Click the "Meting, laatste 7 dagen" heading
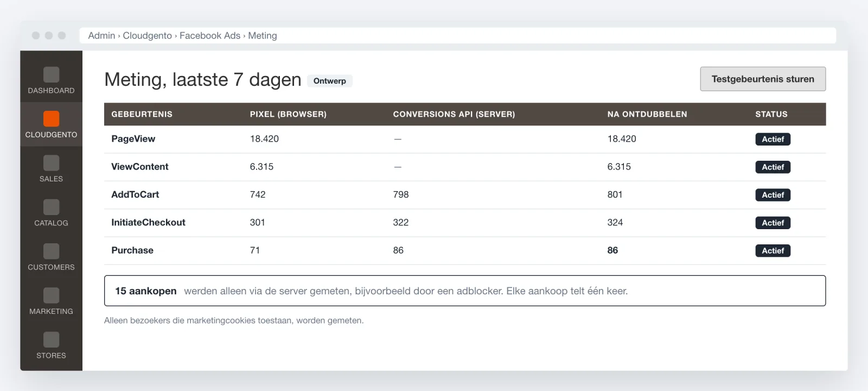 203,80
